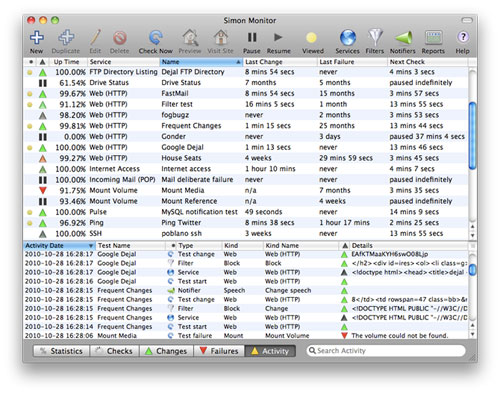Image resolution: width=500 pixels, height=394 pixels.
Task: Mark as Viewed with the yellow dot icon
Action: 311,38
